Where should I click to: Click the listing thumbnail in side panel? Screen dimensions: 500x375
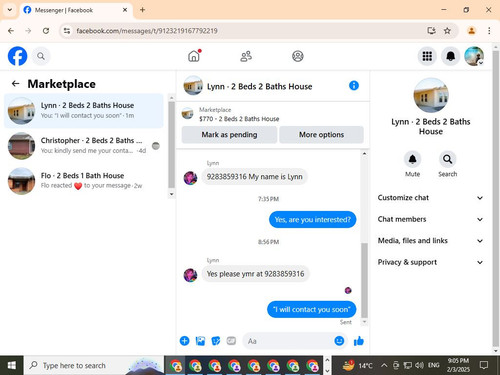[x=431, y=96]
